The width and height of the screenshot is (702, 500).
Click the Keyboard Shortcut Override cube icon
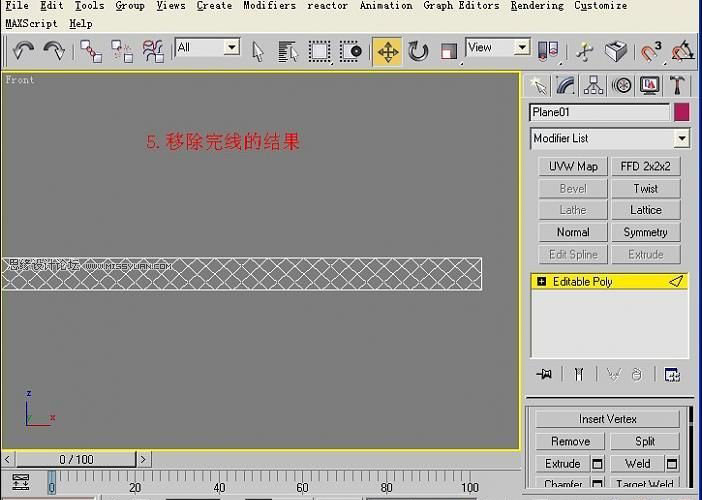pyautogui.click(x=616, y=51)
